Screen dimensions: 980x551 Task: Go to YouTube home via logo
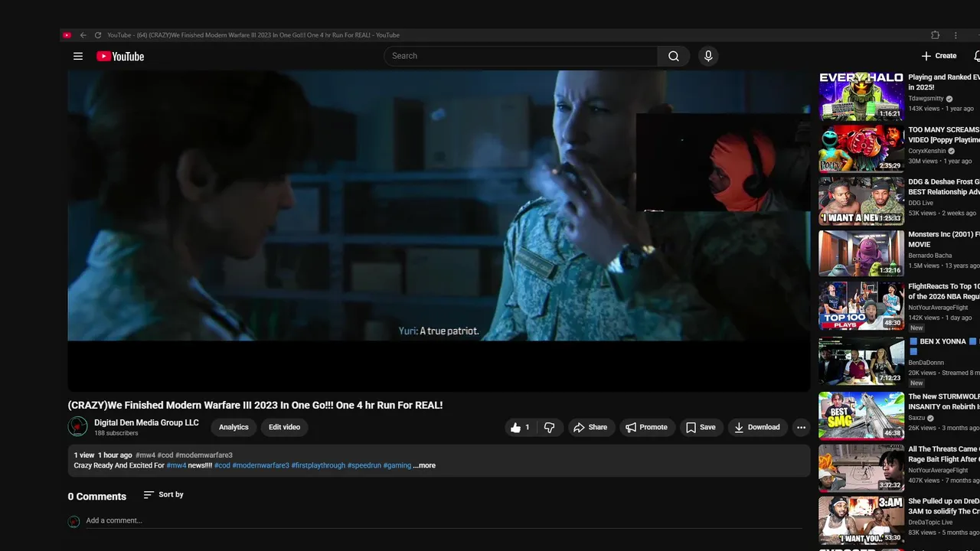[x=120, y=56]
